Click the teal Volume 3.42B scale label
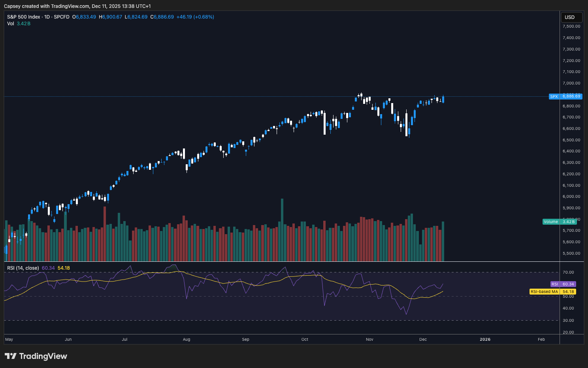 click(559, 222)
